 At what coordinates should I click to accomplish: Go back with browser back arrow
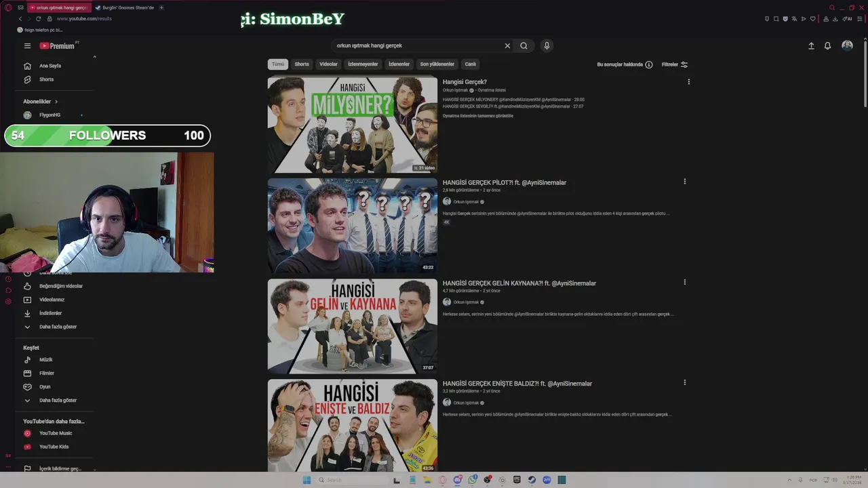20,18
